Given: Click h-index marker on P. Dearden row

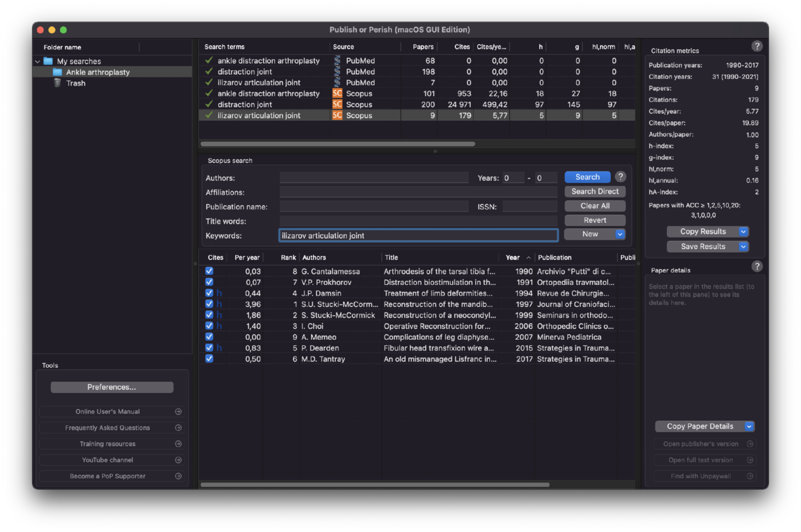Looking at the screenshot, I should pos(219,348).
